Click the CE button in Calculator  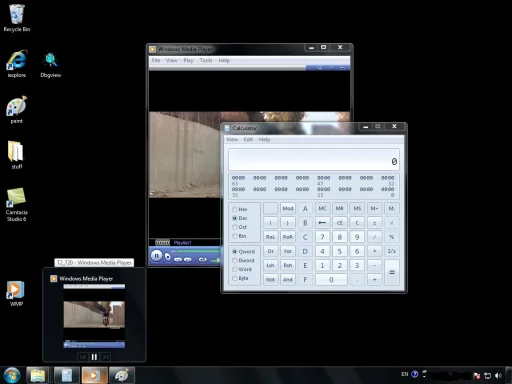pos(340,223)
